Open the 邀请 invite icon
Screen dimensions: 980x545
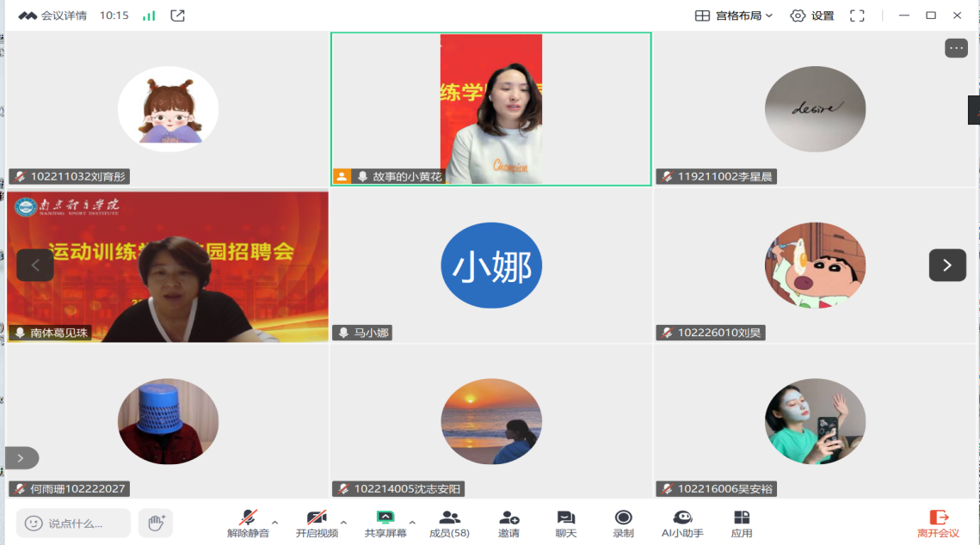tap(508, 523)
